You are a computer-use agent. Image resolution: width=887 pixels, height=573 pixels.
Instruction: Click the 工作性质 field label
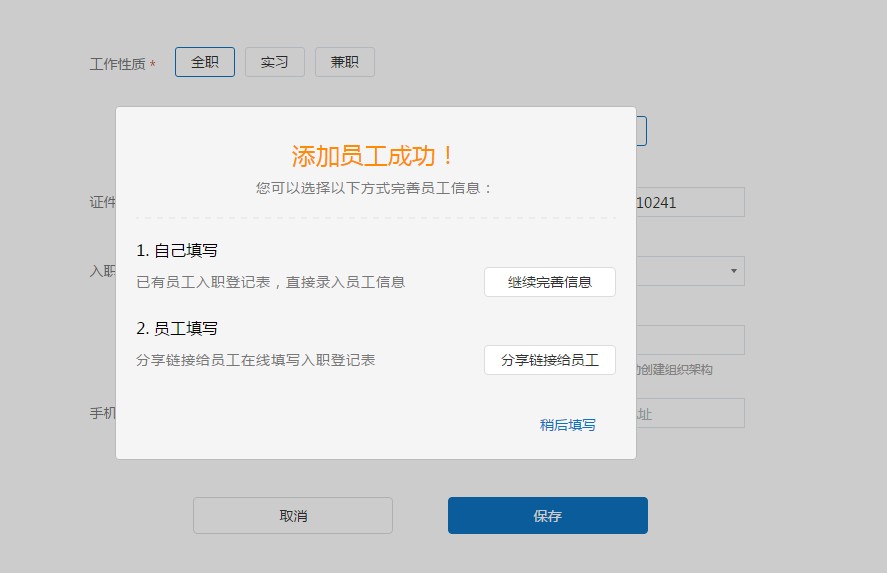117,64
